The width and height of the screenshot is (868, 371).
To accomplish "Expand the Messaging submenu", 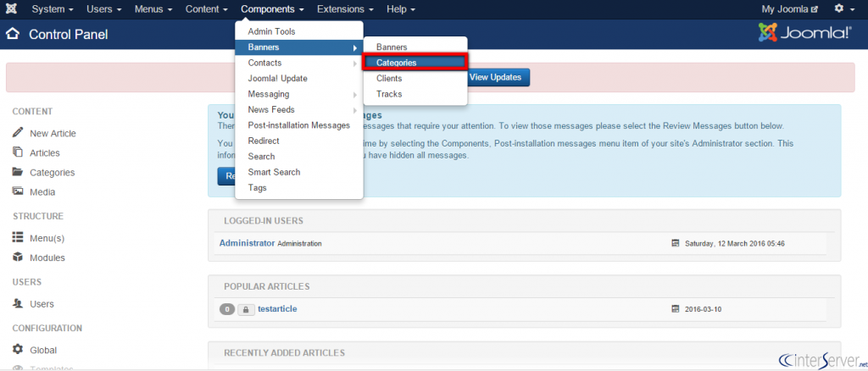I will pyautogui.click(x=299, y=94).
